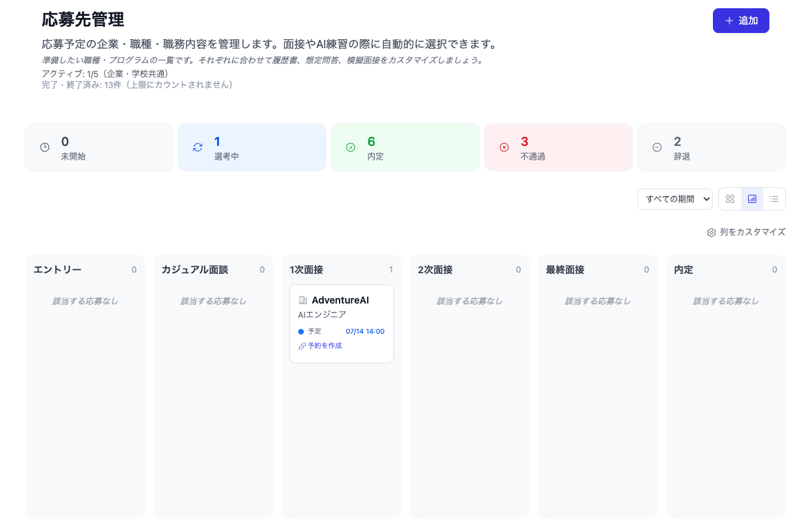Open the すべての期間 period dropdown

(674, 199)
